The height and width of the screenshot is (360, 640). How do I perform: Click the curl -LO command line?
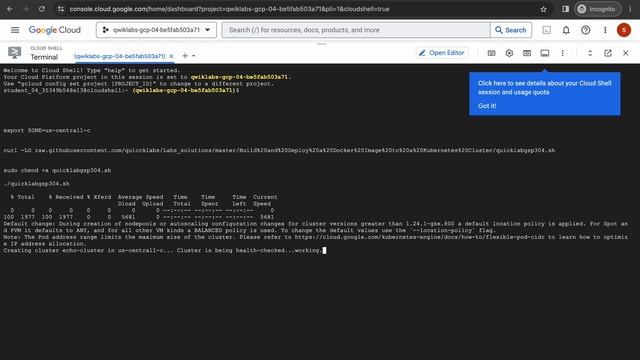tap(279, 151)
